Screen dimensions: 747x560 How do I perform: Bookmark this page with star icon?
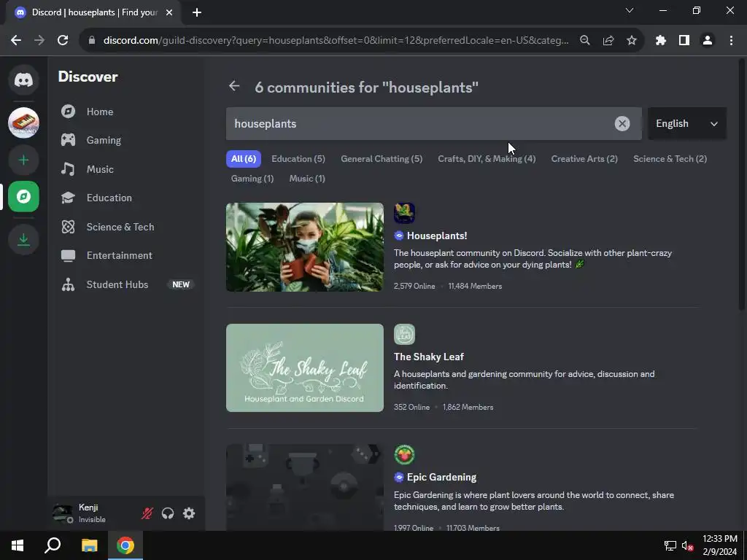[631, 41]
